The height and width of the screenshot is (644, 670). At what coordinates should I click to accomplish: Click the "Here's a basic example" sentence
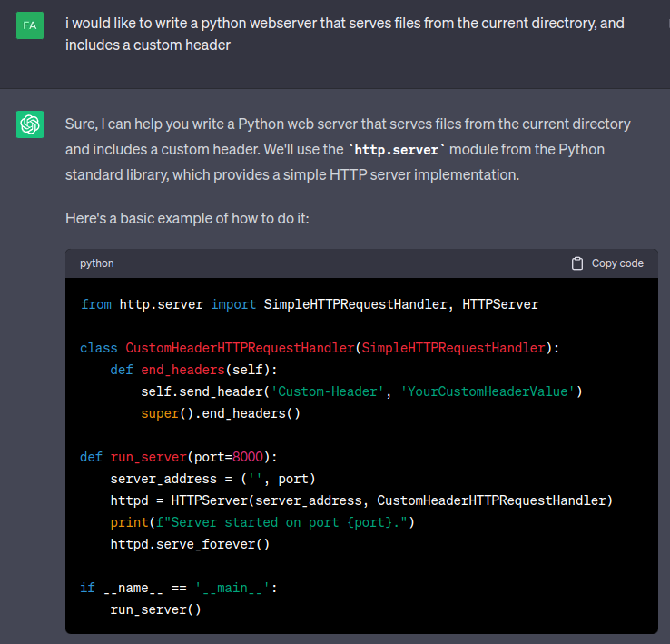[187, 218]
